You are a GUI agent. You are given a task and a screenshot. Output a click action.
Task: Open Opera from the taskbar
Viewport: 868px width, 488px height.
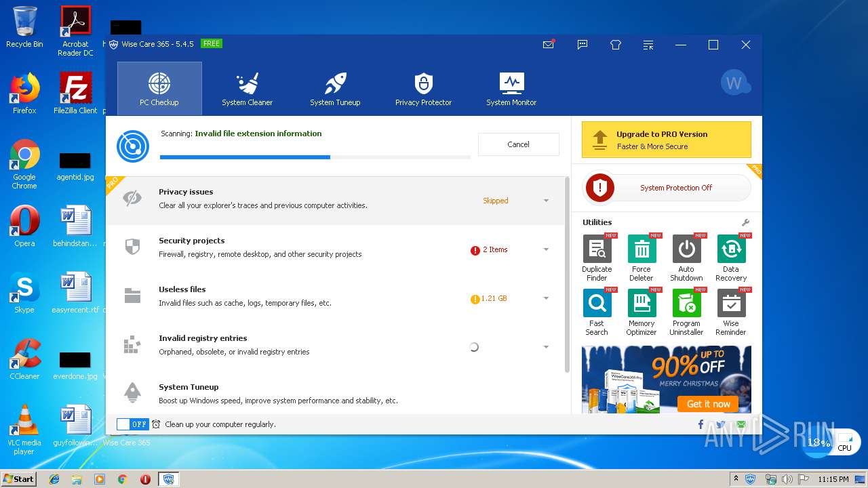(x=145, y=479)
